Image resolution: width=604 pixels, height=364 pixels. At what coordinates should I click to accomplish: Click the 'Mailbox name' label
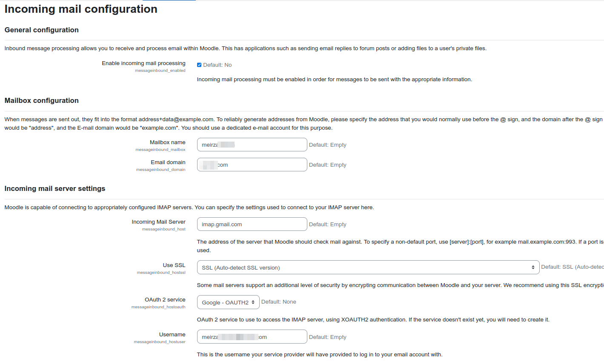click(x=168, y=142)
